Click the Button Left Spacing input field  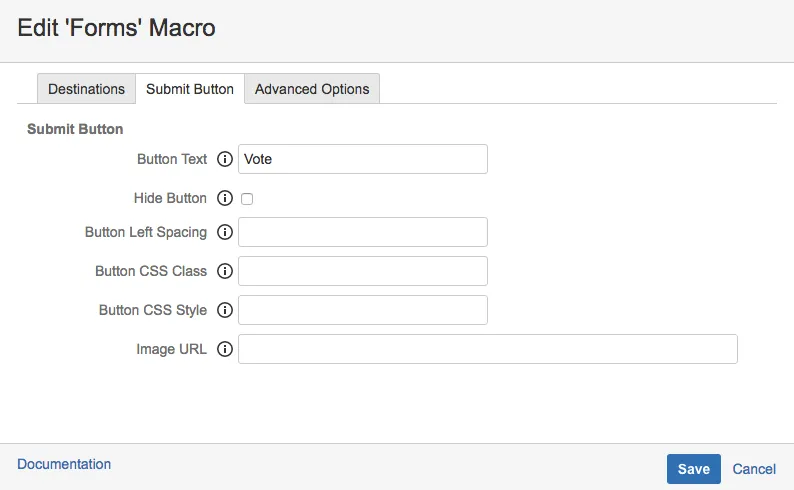click(363, 232)
